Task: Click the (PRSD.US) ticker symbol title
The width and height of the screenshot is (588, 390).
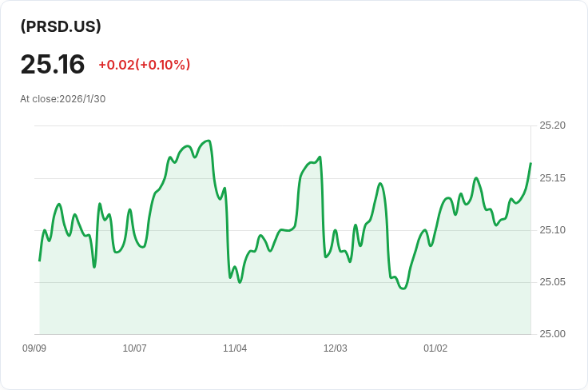Action: [x=61, y=26]
